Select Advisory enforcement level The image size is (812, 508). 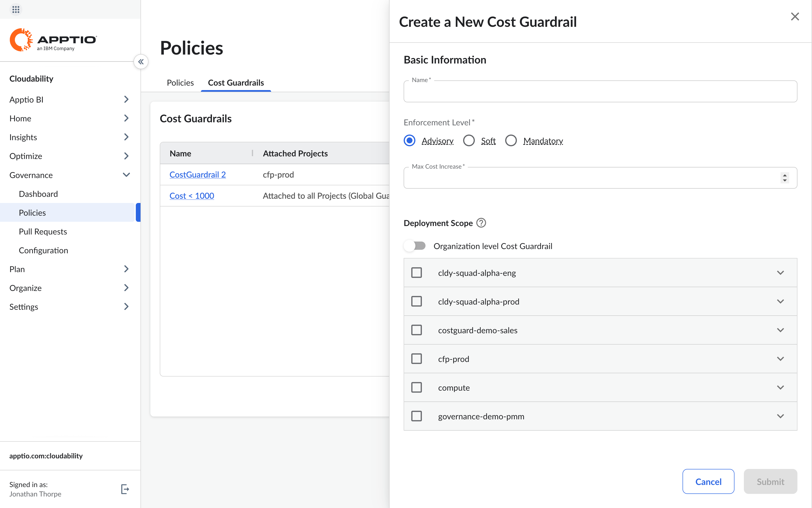coord(409,140)
